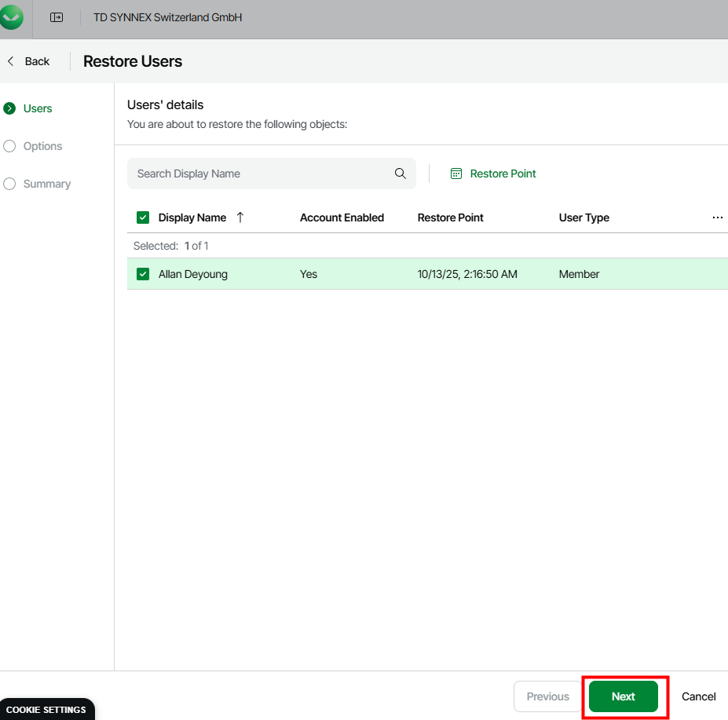Click the search magnifier icon

[400, 174]
